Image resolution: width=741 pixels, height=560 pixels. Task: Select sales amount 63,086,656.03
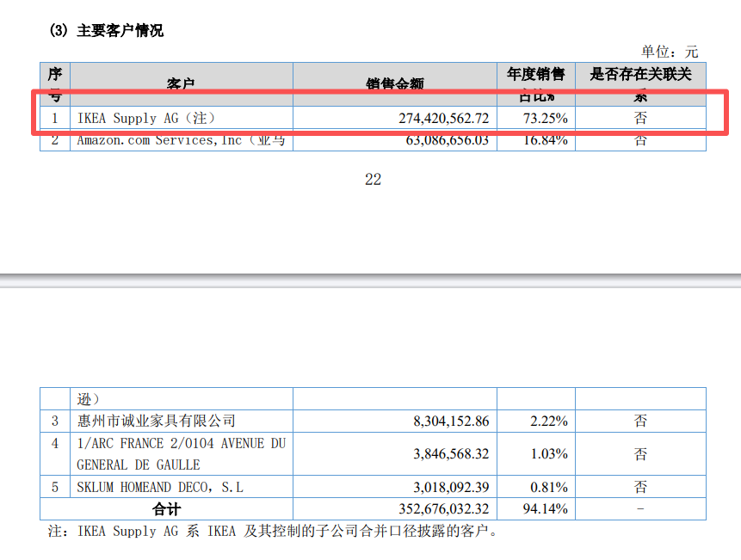[x=447, y=140]
